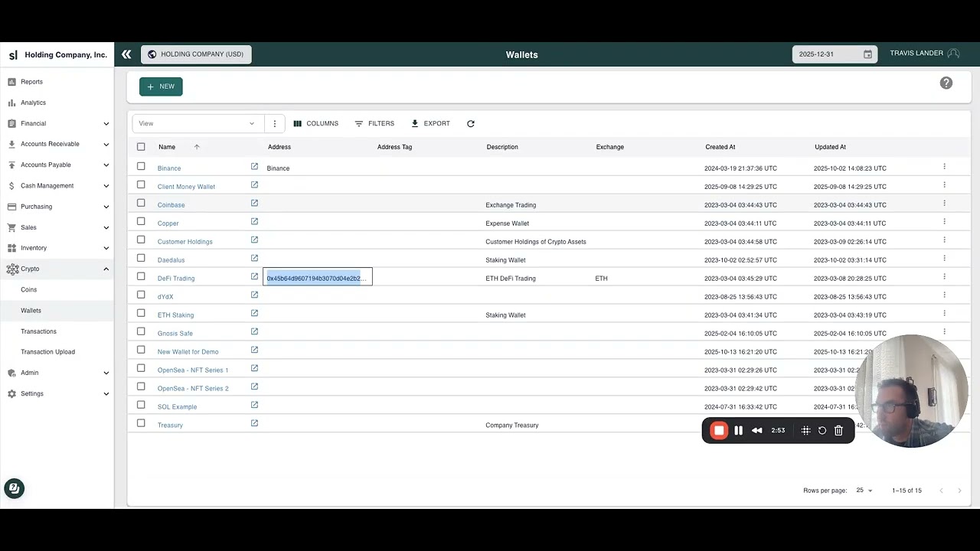Open the help question mark icon
This screenshot has width=980, height=551.
(946, 83)
